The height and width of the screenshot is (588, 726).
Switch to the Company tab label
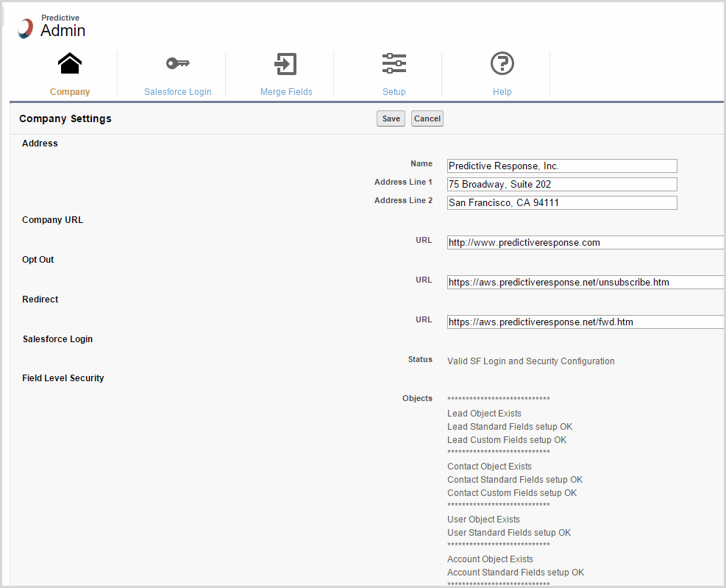tap(70, 92)
